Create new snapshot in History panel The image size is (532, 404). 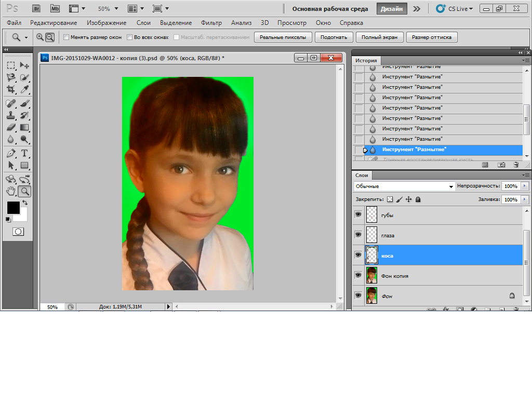point(501,165)
